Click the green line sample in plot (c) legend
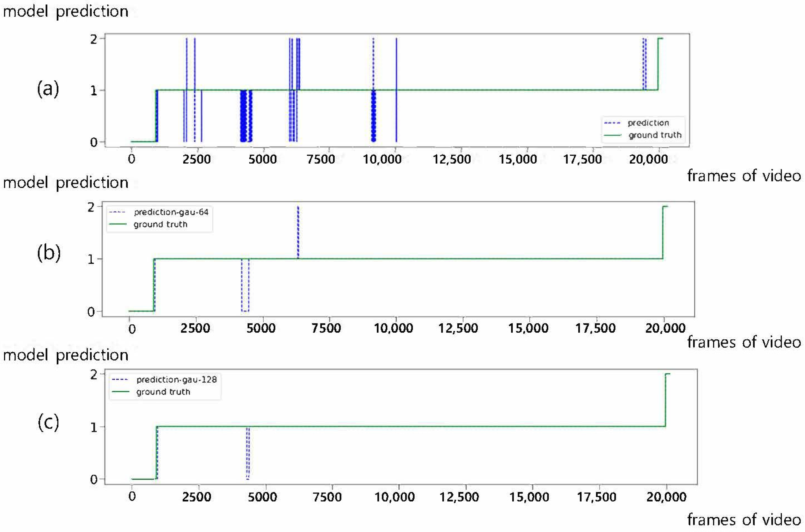 121,392
